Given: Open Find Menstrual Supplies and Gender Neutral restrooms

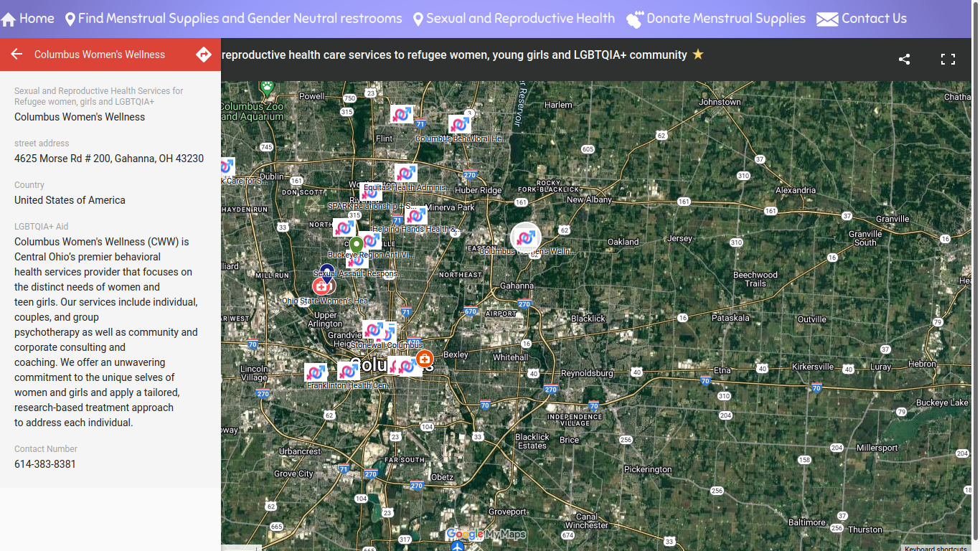Looking at the screenshot, I should pyautogui.click(x=233, y=19).
